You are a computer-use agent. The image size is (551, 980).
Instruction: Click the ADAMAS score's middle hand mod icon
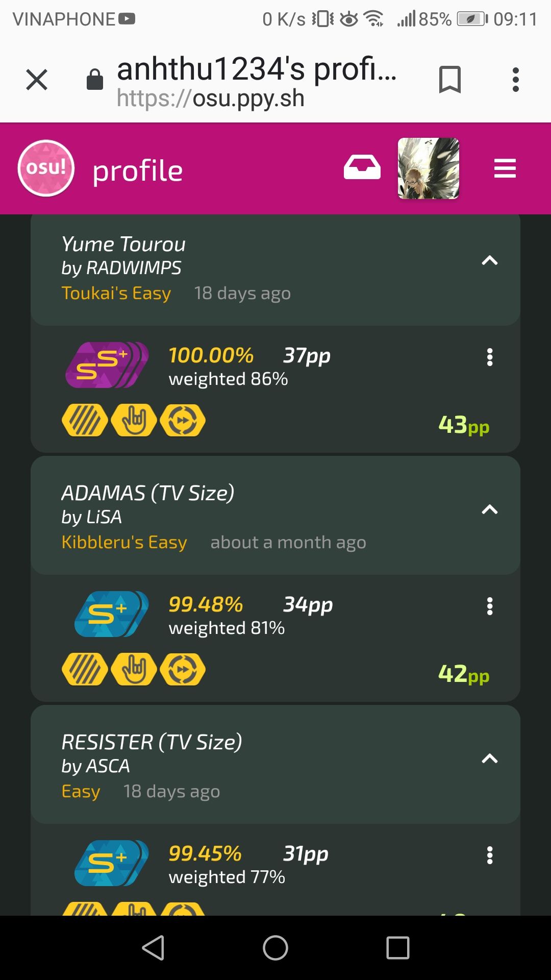134,669
